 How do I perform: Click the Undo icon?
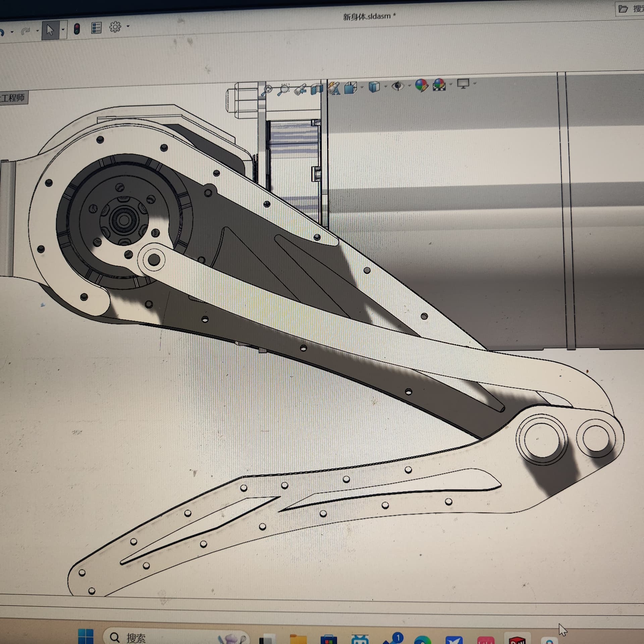(x=2, y=32)
